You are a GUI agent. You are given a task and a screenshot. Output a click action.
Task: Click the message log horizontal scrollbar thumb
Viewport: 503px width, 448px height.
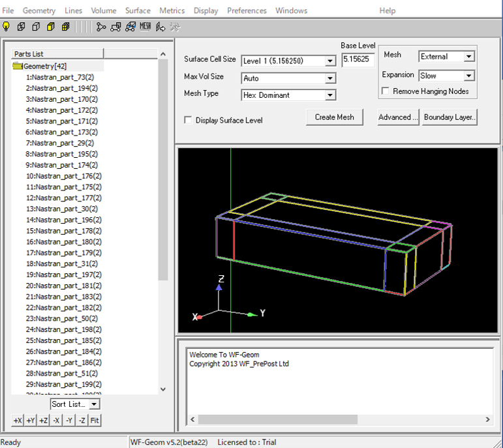pyautogui.click(x=278, y=419)
